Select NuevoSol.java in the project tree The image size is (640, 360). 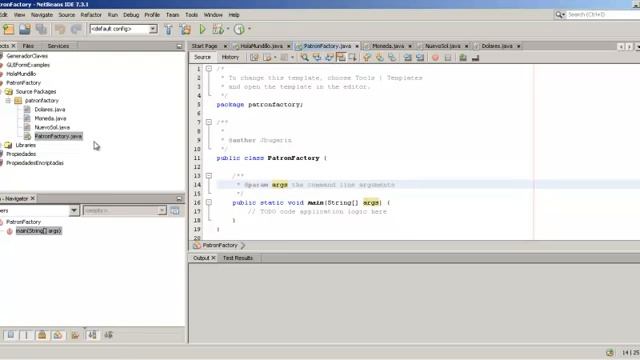52,127
